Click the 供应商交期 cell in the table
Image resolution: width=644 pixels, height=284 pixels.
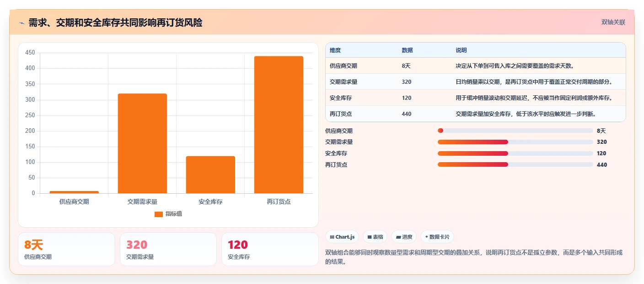[x=343, y=66]
